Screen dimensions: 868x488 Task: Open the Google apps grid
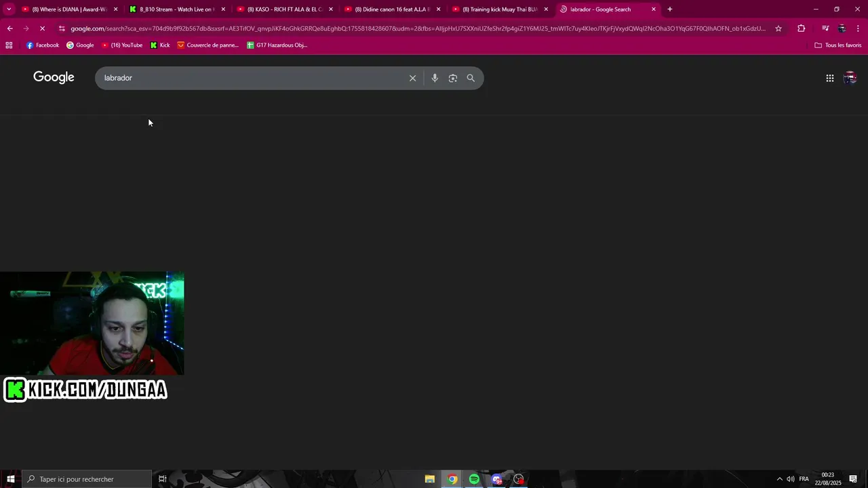pos(829,78)
